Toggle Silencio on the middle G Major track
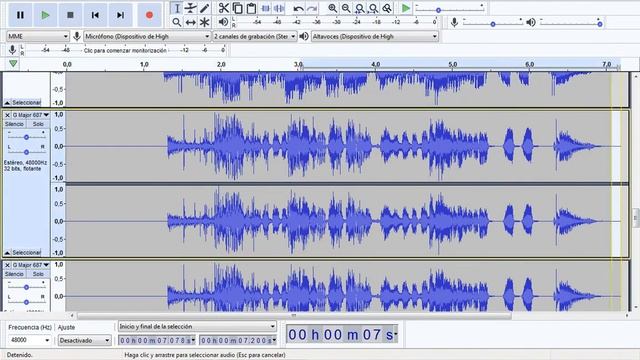 14,124
